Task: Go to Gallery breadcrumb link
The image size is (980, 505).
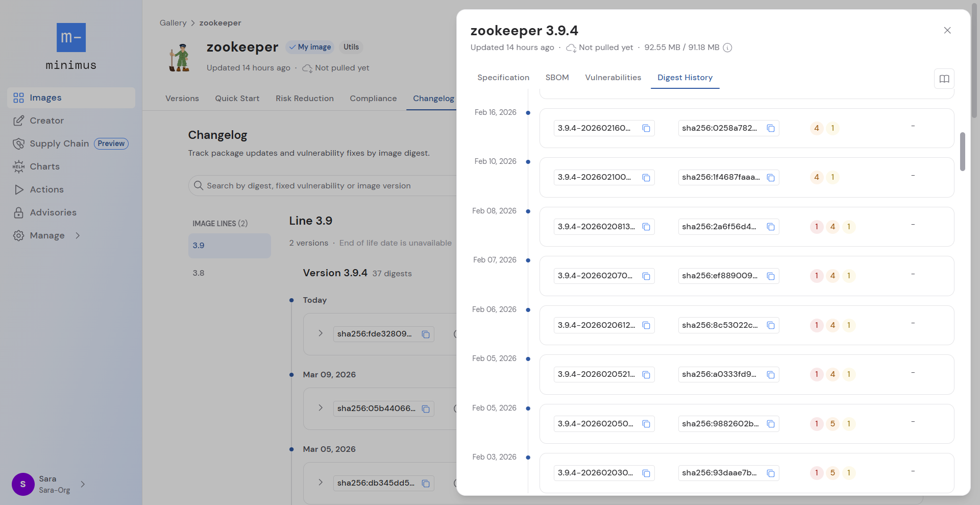Action: (173, 23)
